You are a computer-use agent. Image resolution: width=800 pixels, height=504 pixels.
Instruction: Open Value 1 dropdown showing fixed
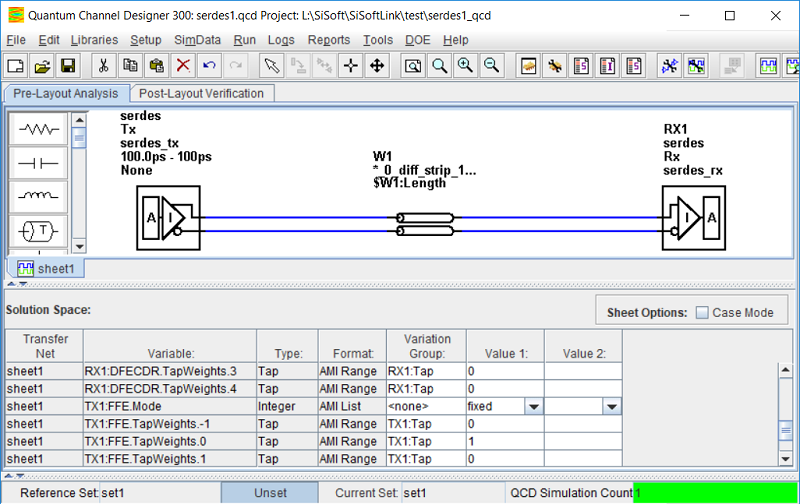[533, 407]
